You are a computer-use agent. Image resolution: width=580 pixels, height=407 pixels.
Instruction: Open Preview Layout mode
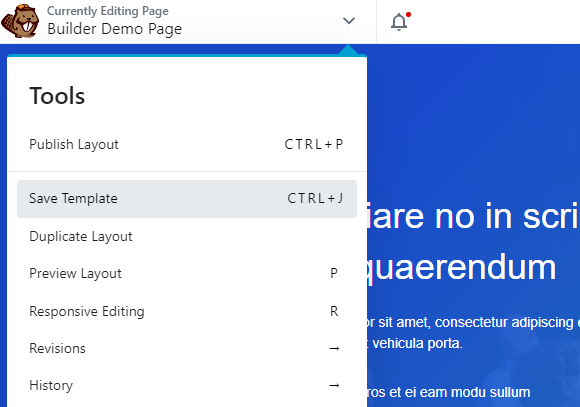pos(187,273)
